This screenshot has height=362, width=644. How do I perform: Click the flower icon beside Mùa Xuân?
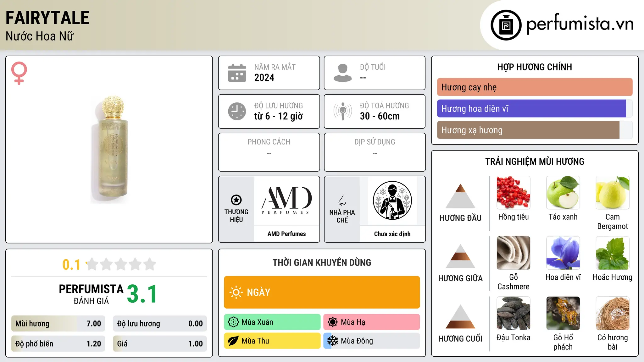click(233, 322)
